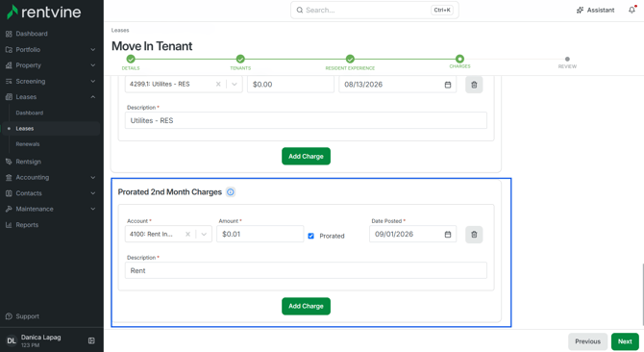Click the Support help icon
The height and width of the screenshot is (352, 644).
pos(9,316)
